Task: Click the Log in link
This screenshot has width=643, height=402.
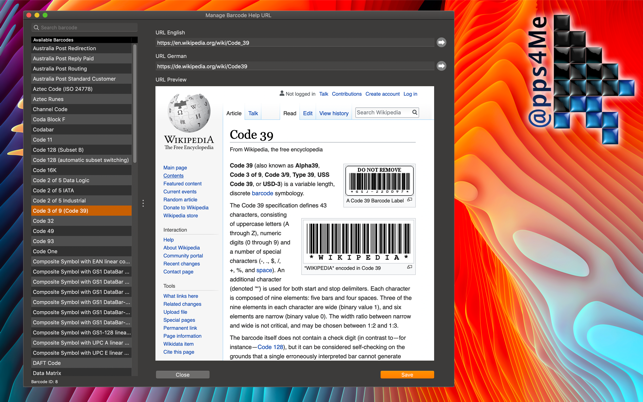Action: tap(410, 94)
